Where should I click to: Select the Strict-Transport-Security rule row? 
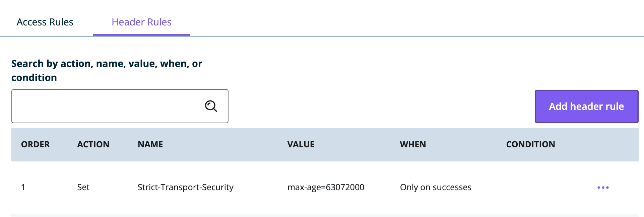point(186,188)
